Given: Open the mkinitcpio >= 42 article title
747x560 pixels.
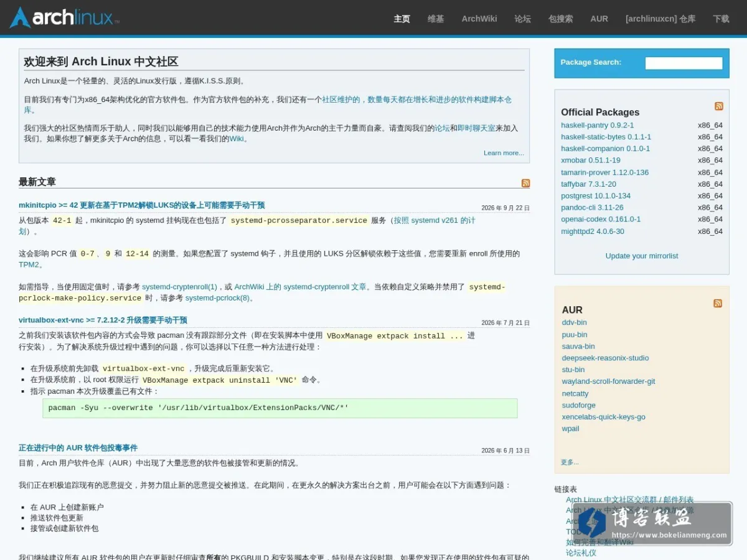Looking at the screenshot, I should (x=142, y=205).
